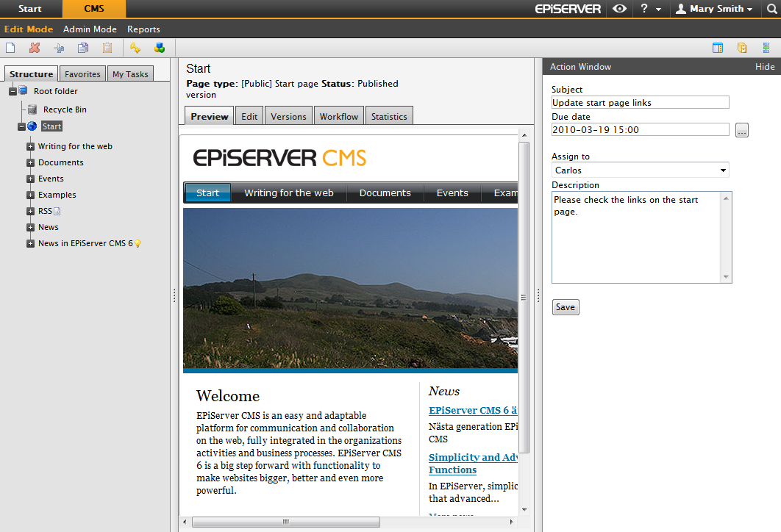Open the Versions tab
The width and height of the screenshot is (781, 532).
point(288,116)
